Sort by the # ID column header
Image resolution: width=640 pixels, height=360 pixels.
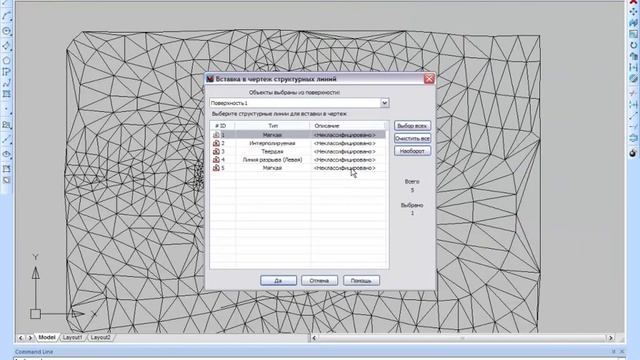[223, 126]
